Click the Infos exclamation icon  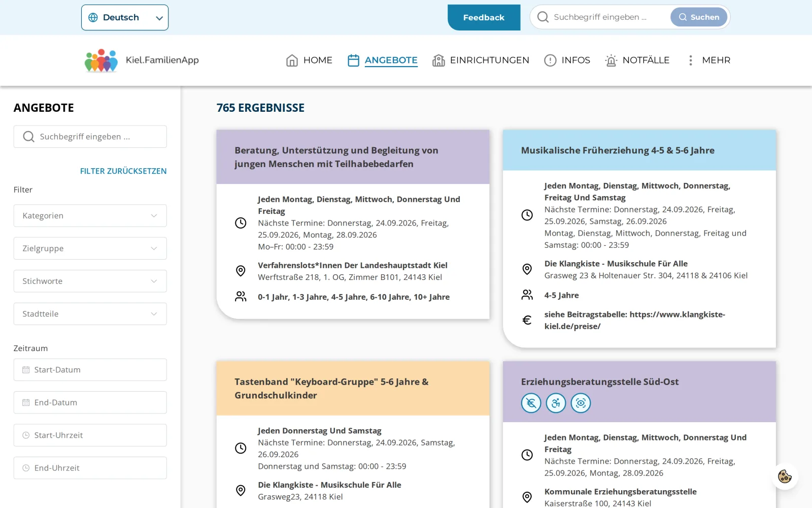point(550,60)
